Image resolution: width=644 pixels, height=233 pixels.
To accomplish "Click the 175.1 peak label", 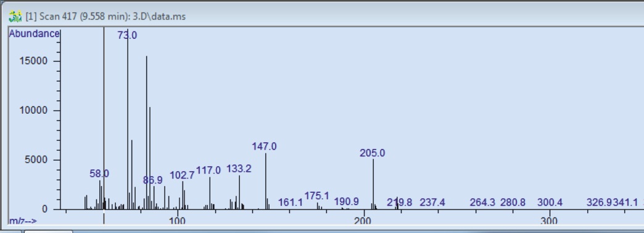I will 316,196.
